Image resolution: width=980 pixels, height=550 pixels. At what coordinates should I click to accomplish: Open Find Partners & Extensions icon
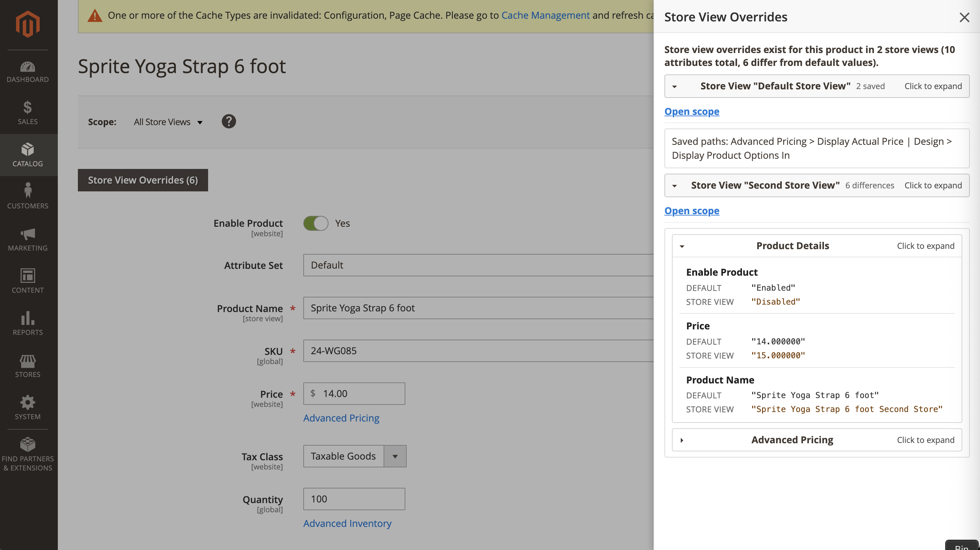tap(28, 444)
